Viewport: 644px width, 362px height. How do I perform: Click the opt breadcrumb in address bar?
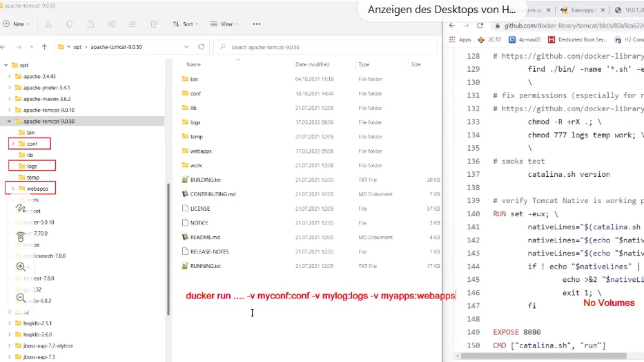click(77, 47)
